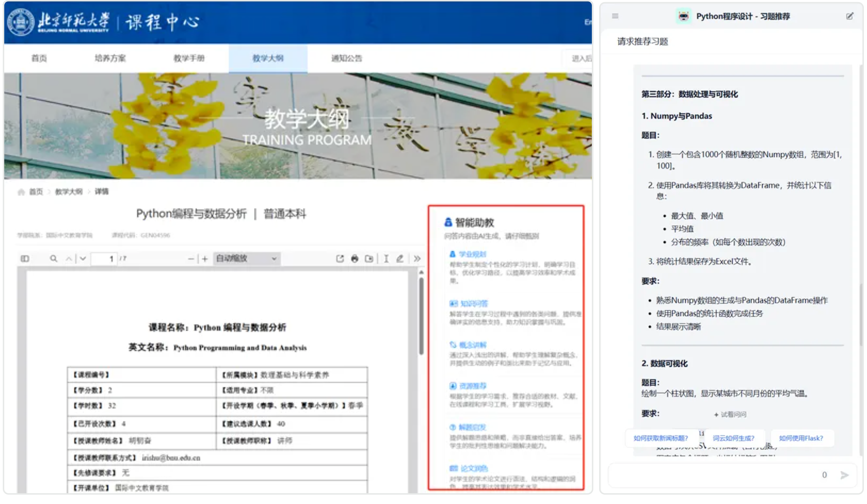Open the chat hamburger menu
This screenshot has height=504, width=867.
615,16
